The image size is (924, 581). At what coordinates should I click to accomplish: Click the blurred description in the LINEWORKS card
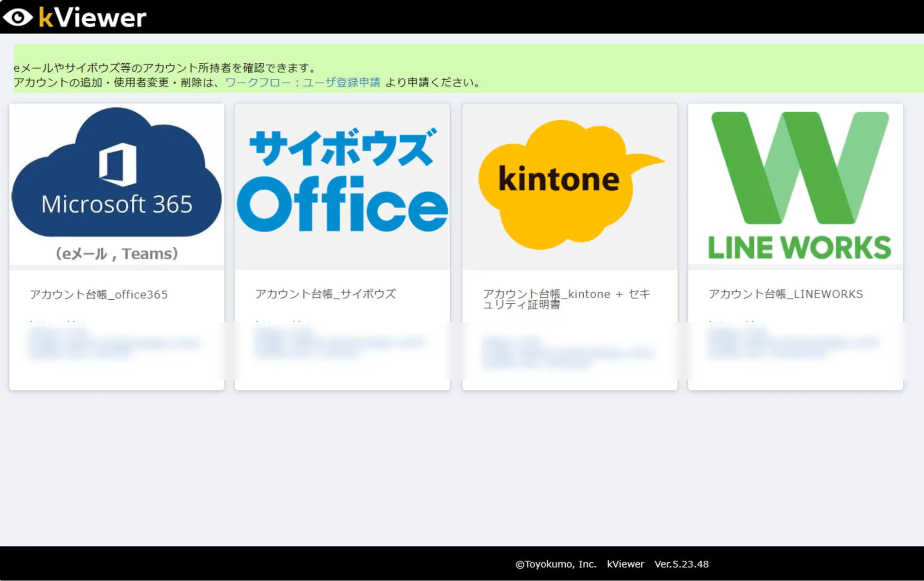pos(793,344)
